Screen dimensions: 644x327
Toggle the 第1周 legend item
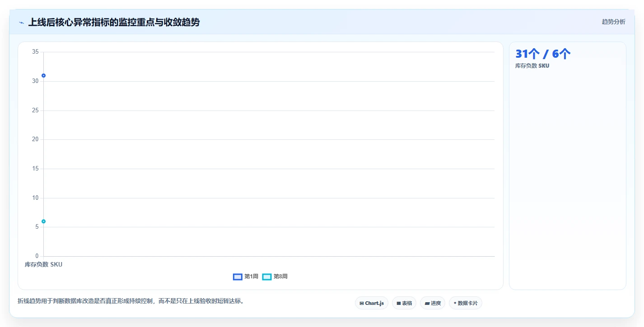click(x=246, y=276)
